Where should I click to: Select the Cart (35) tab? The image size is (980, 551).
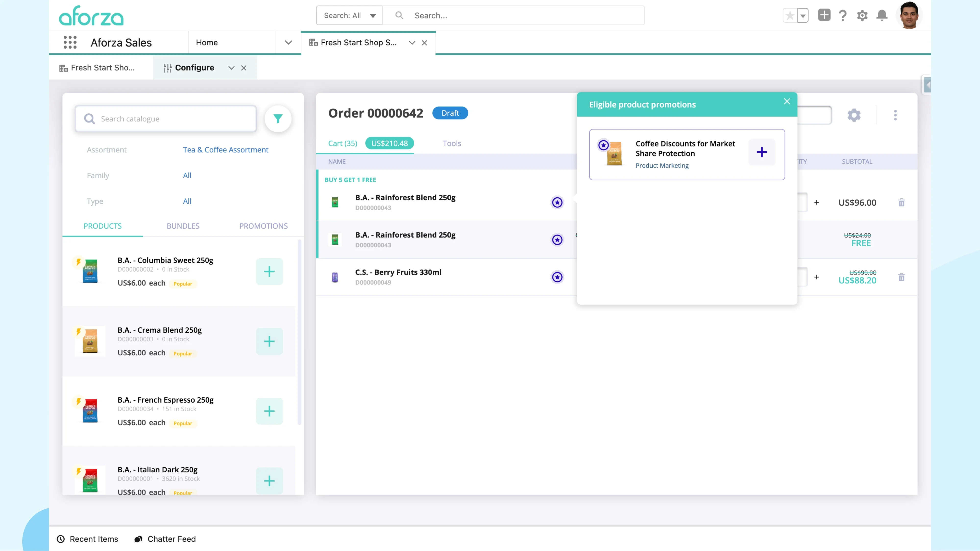(x=343, y=143)
